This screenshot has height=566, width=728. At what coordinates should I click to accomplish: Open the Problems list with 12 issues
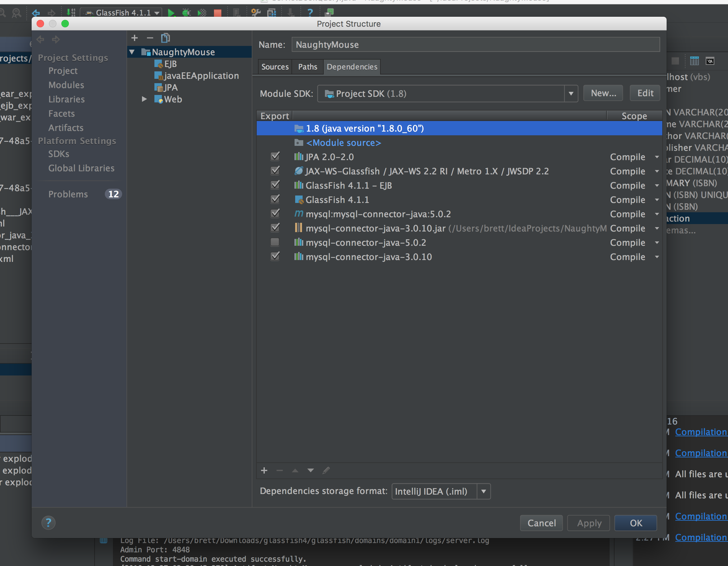85,194
